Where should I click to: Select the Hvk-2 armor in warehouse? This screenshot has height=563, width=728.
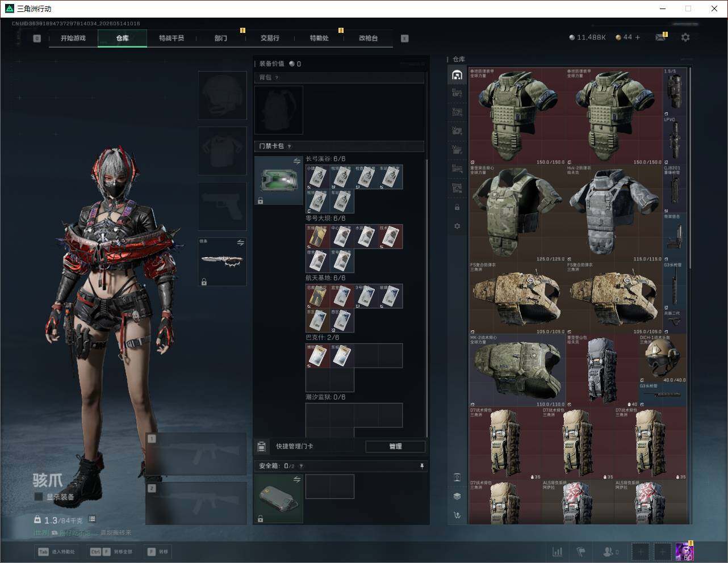coord(614,213)
